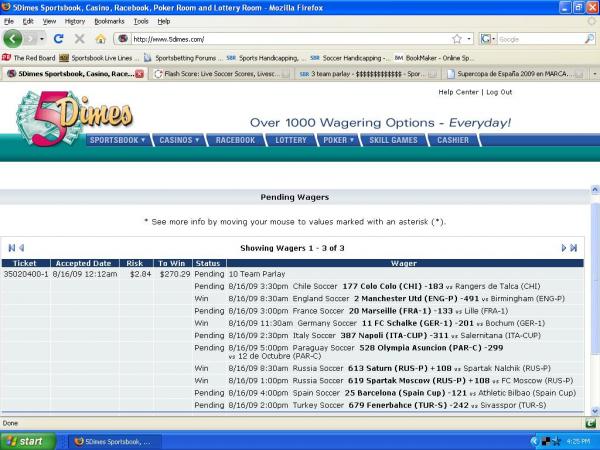This screenshot has width=600, height=450.
Task: Click the Google search input field
Action: pyautogui.click(x=530, y=39)
